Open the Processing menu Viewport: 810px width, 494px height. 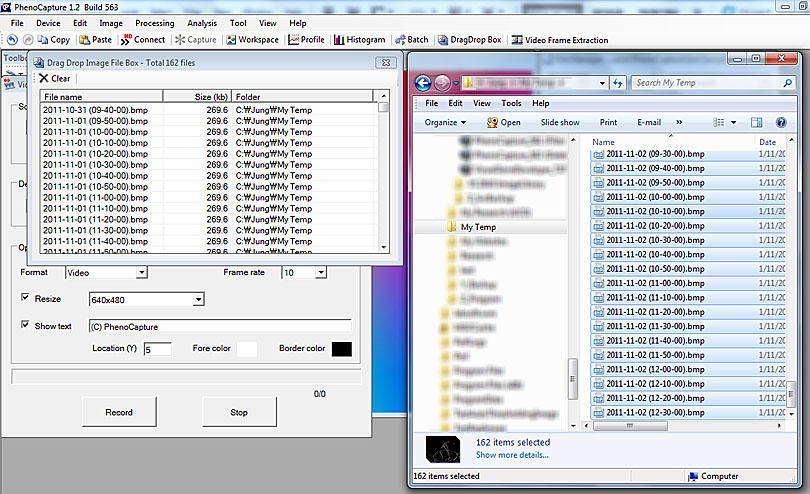pos(154,22)
